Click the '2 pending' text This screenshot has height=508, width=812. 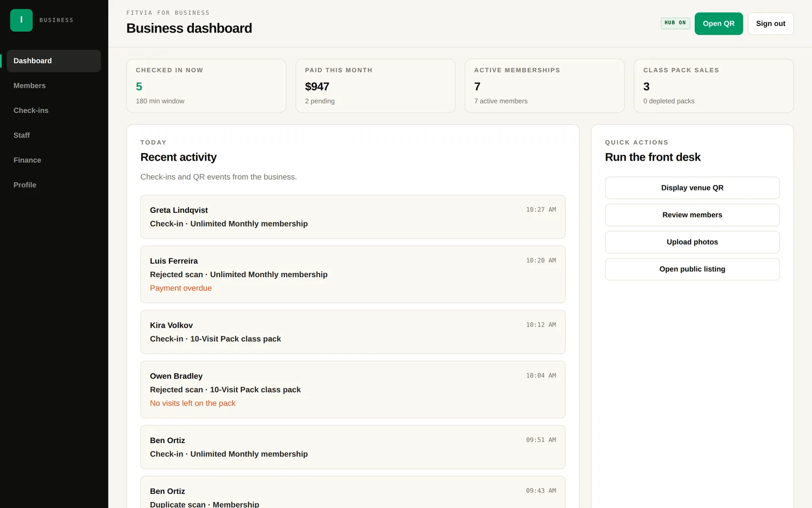(x=320, y=102)
